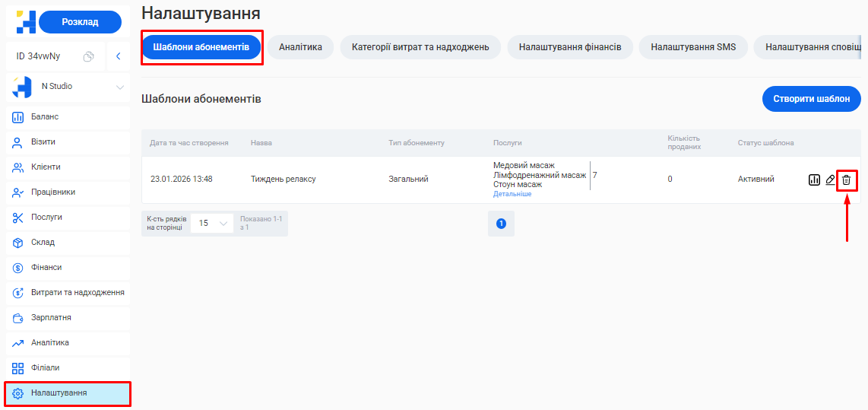Select the Клієнти sidebar label

click(x=46, y=167)
